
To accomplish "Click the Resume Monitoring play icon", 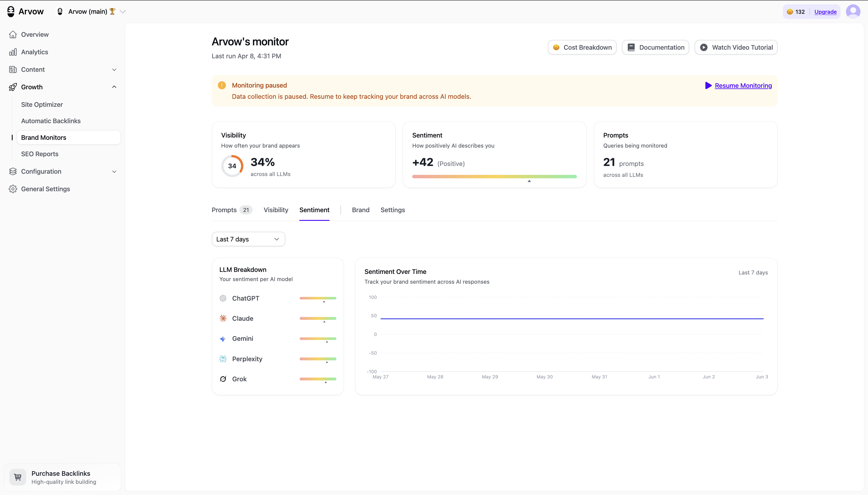I will (708, 86).
